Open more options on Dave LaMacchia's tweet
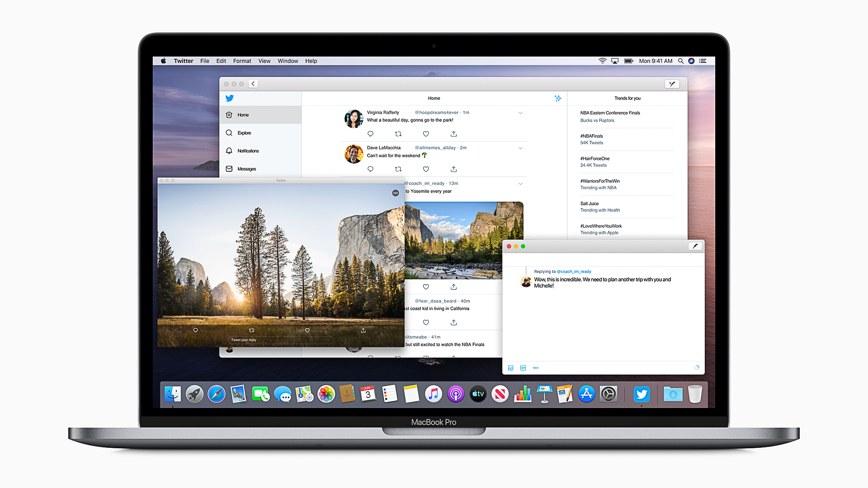The image size is (868, 488). pos(520,148)
